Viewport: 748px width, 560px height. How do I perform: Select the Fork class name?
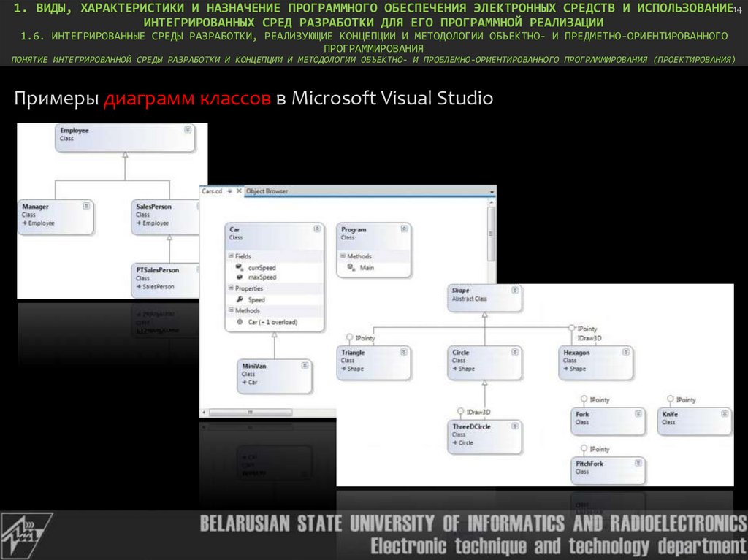(582, 414)
